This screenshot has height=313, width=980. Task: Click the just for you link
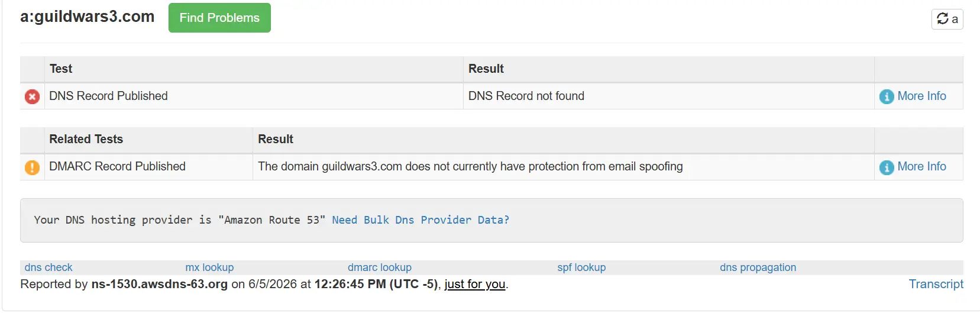(475, 284)
